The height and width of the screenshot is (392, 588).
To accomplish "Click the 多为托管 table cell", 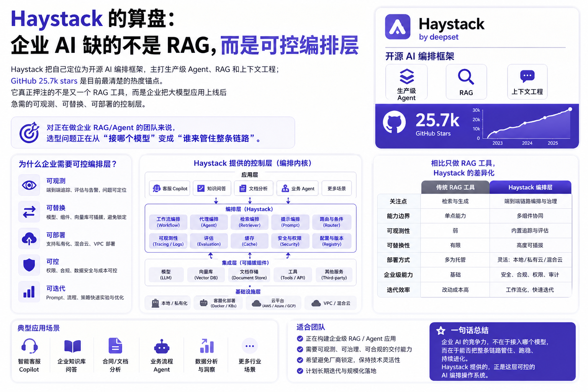I will click(x=455, y=260).
